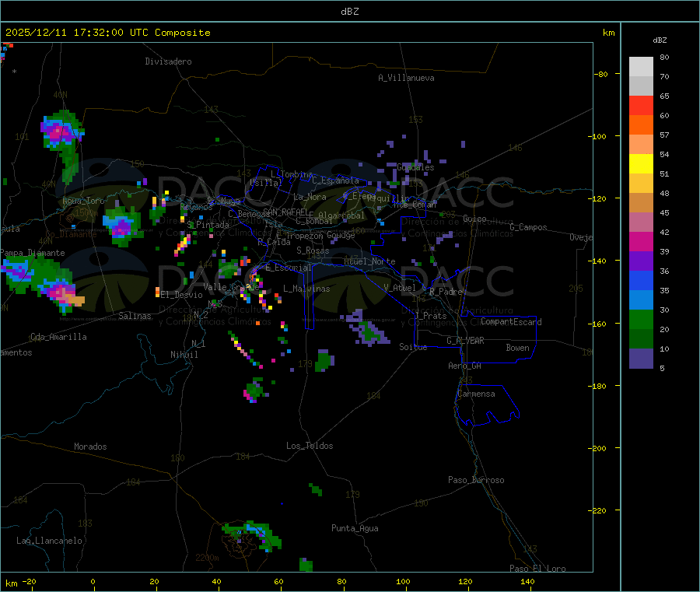Select the purple 39-36 dBZ legend swatch

click(x=641, y=261)
